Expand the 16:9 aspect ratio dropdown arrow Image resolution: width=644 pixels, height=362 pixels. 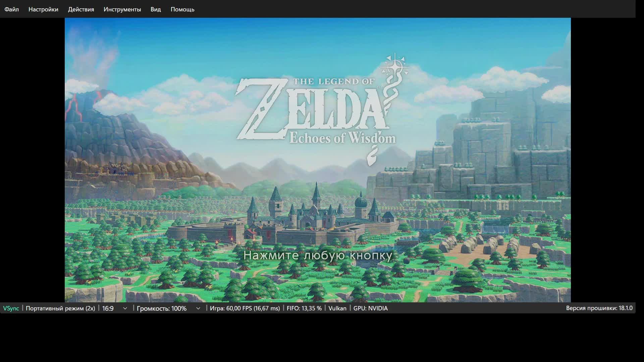tap(125, 308)
